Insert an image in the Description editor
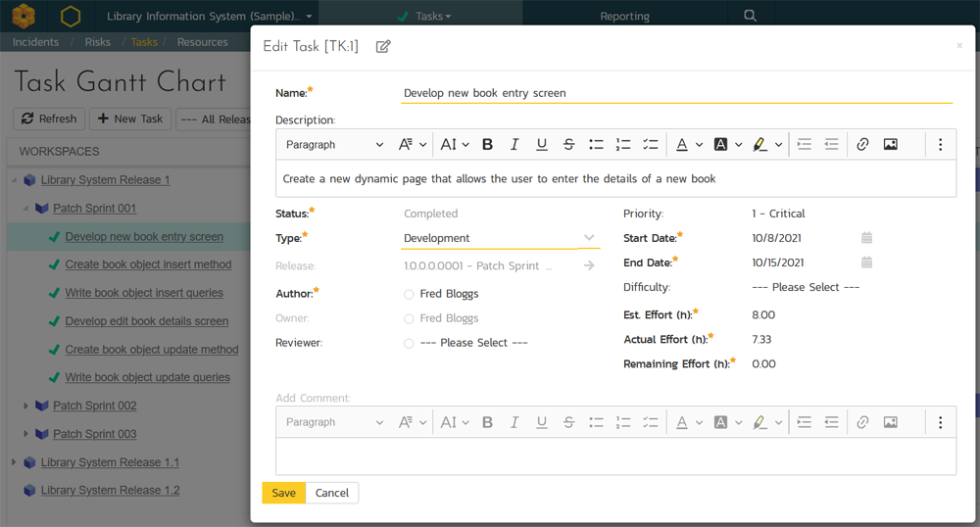 890,145
